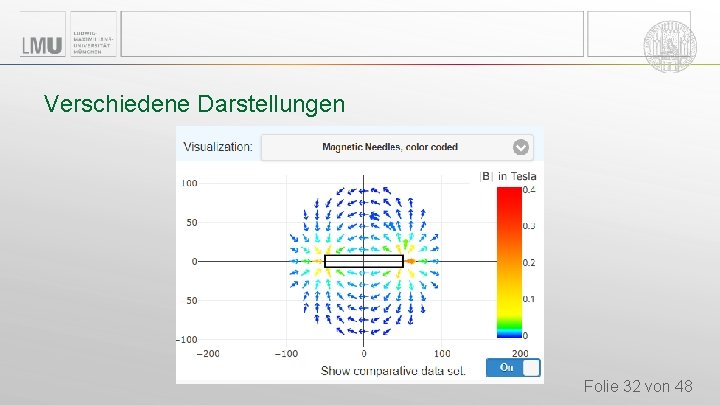Image resolution: width=720 pixels, height=405 pixels.
Task: Click the university seal emblem
Action: pos(670,46)
